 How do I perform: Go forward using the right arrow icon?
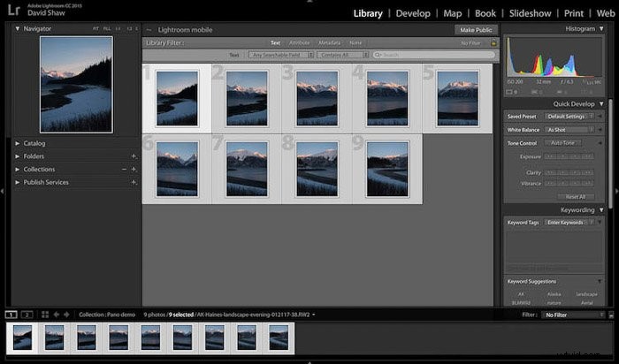click(x=66, y=315)
